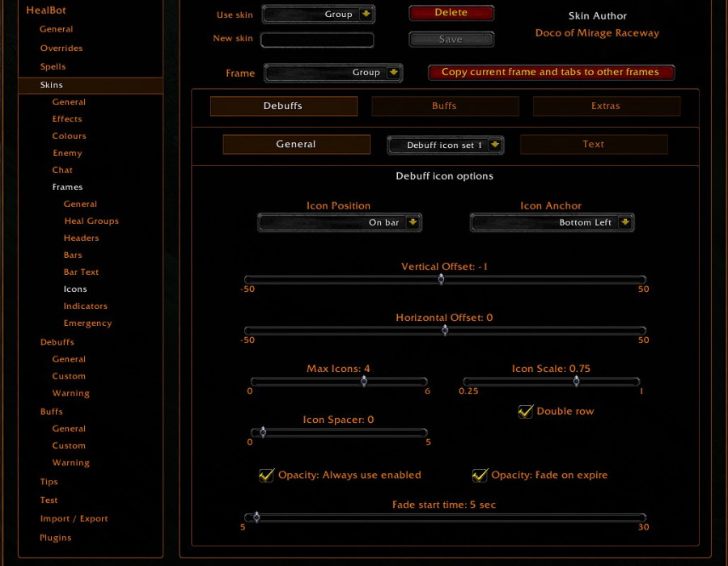728x566 pixels.
Task: Click the Horizontal Offset slider handle
Action: [445, 331]
